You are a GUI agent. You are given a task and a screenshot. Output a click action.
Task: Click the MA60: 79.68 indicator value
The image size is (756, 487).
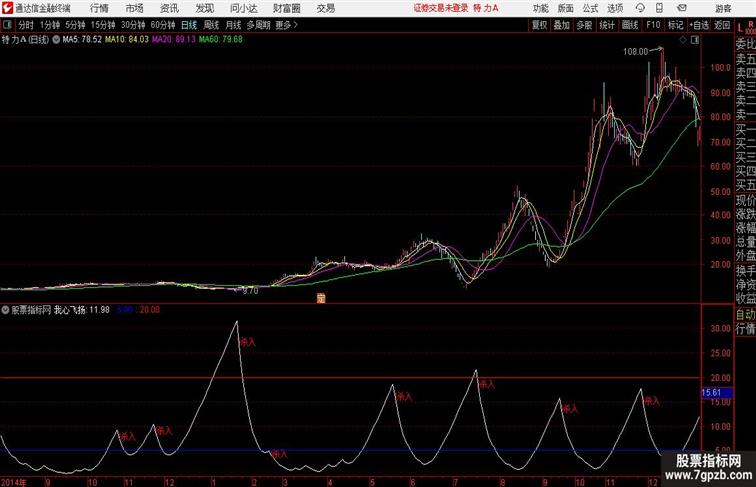[221, 40]
